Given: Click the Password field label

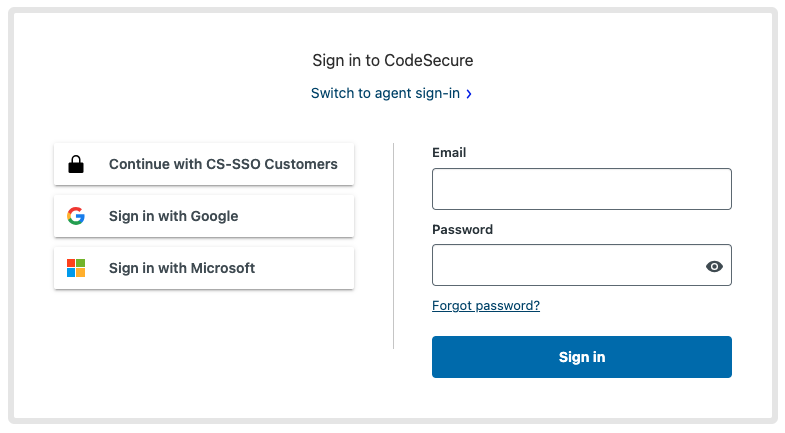Looking at the screenshot, I should 463,229.
